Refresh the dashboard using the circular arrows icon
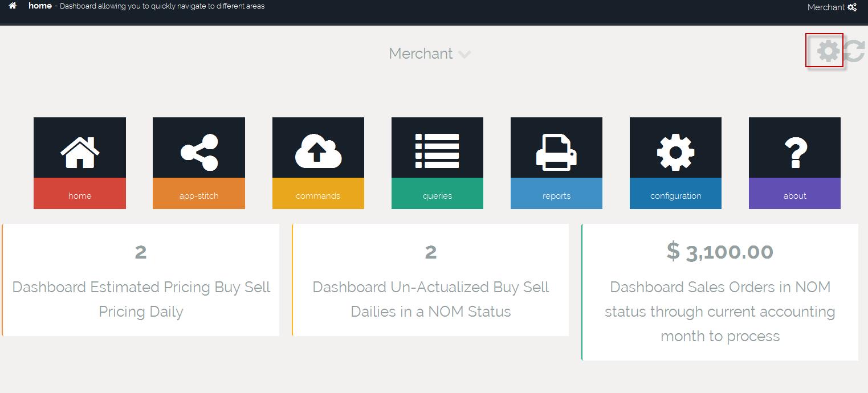This screenshot has height=393, width=868. pos(855,51)
